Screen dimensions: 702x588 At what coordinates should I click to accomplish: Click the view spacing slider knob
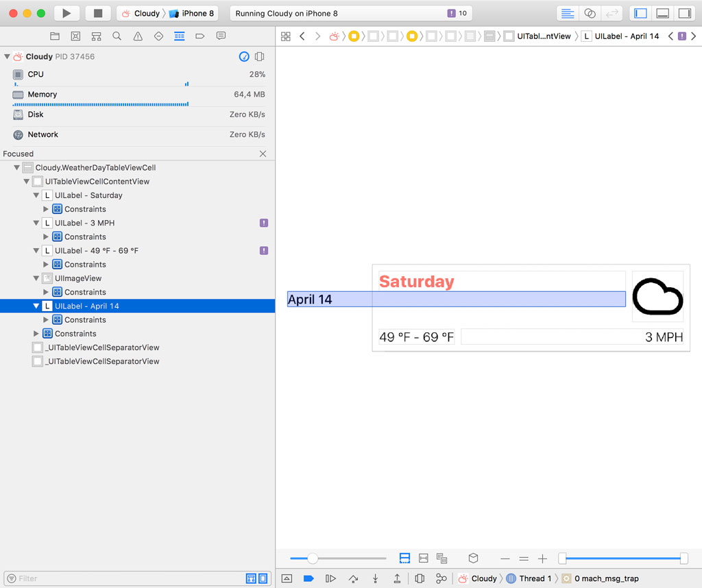[313, 559]
